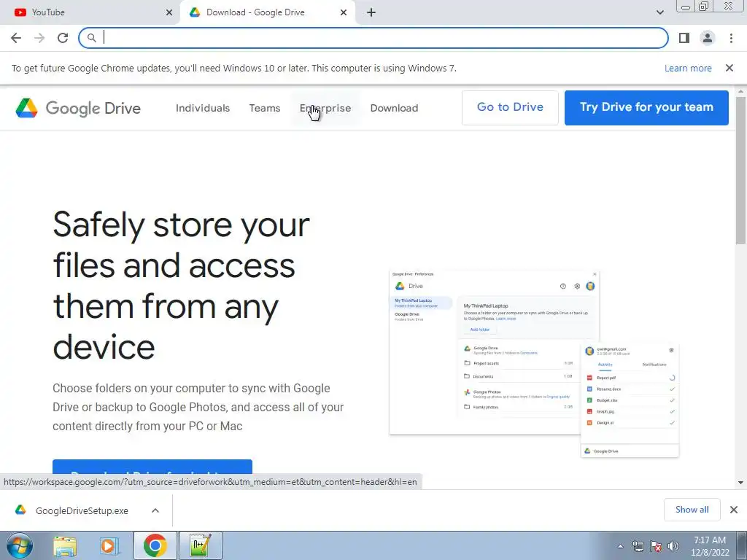Click the Download Drive for desktop button
Image resolution: width=747 pixels, height=560 pixels.
coord(152,467)
